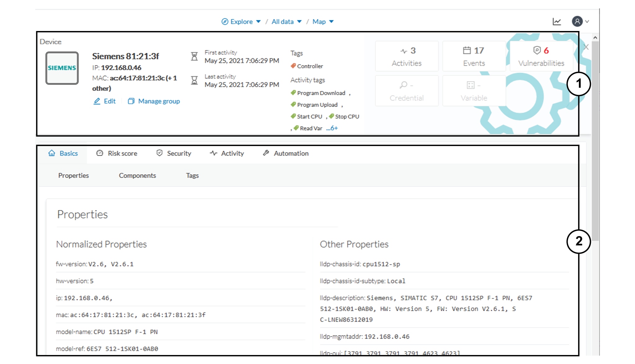Image resolution: width=635 pixels, height=364 pixels.
Task: Click fw-version value V2.6, V2.6.1
Action: click(x=111, y=264)
